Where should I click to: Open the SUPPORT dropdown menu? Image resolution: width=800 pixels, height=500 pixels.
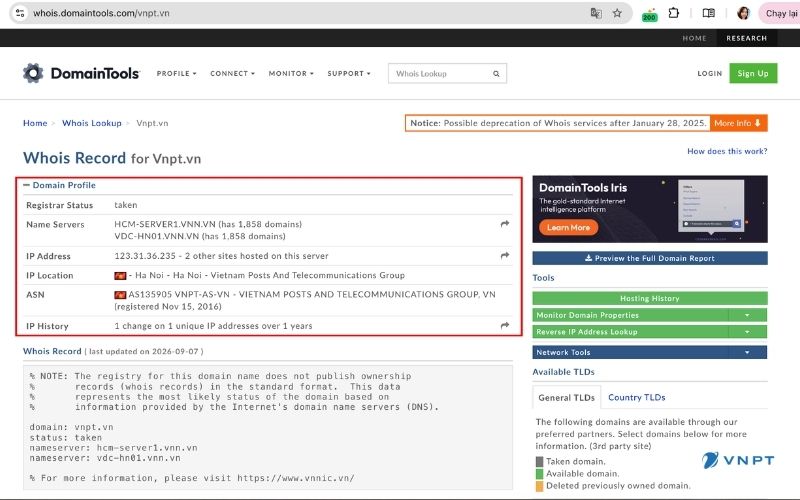click(x=348, y=73)
